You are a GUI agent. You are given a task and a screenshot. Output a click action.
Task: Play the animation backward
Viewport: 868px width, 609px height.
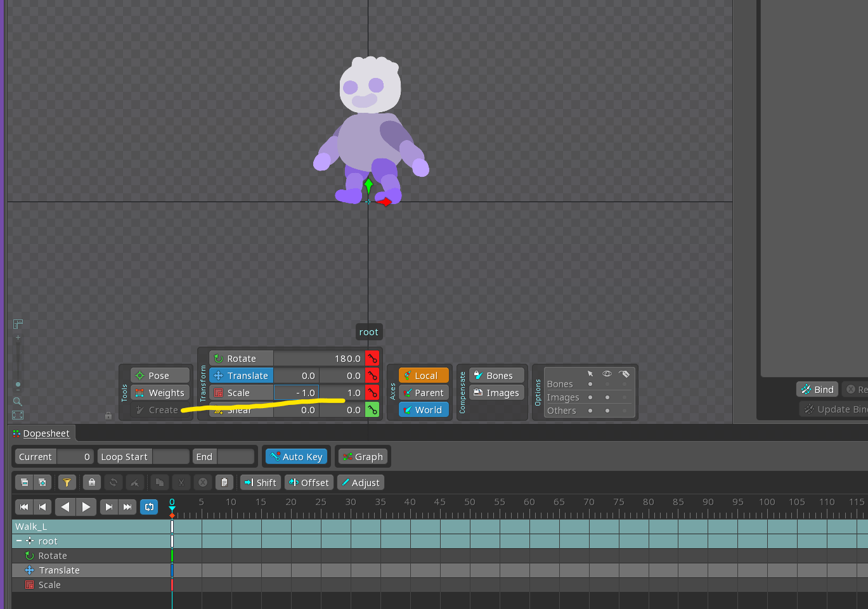click(x=65, y=507)
